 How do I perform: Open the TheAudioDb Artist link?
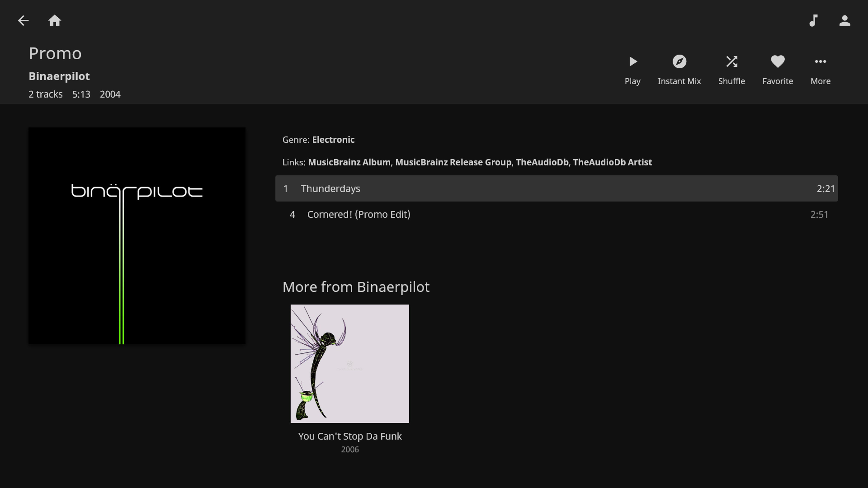(612, 162)
